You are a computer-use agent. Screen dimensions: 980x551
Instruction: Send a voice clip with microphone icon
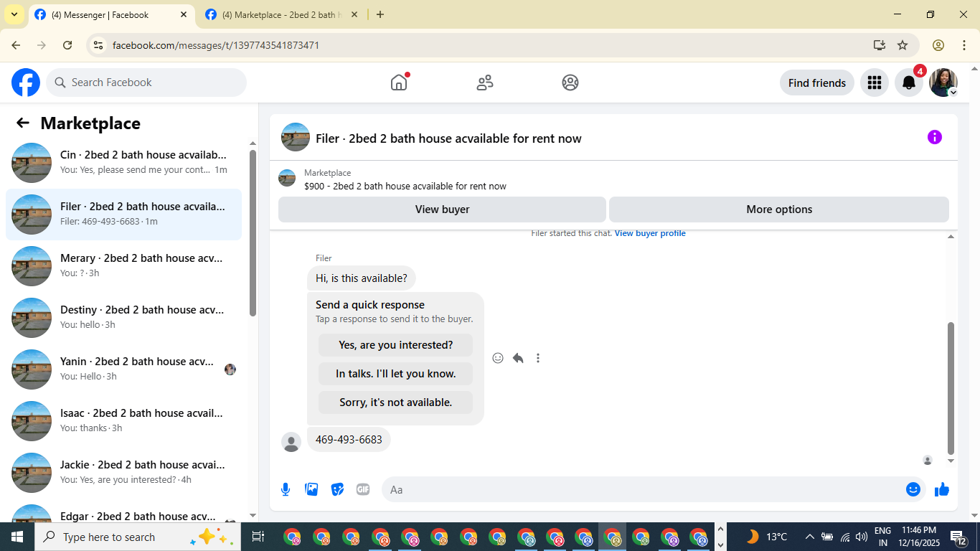click(x=286, y=489)
